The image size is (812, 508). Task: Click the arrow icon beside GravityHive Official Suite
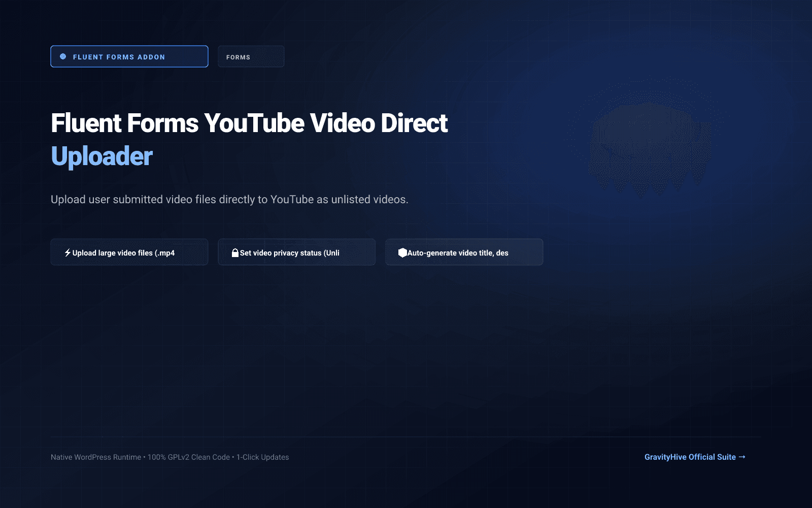pos(742,457)
